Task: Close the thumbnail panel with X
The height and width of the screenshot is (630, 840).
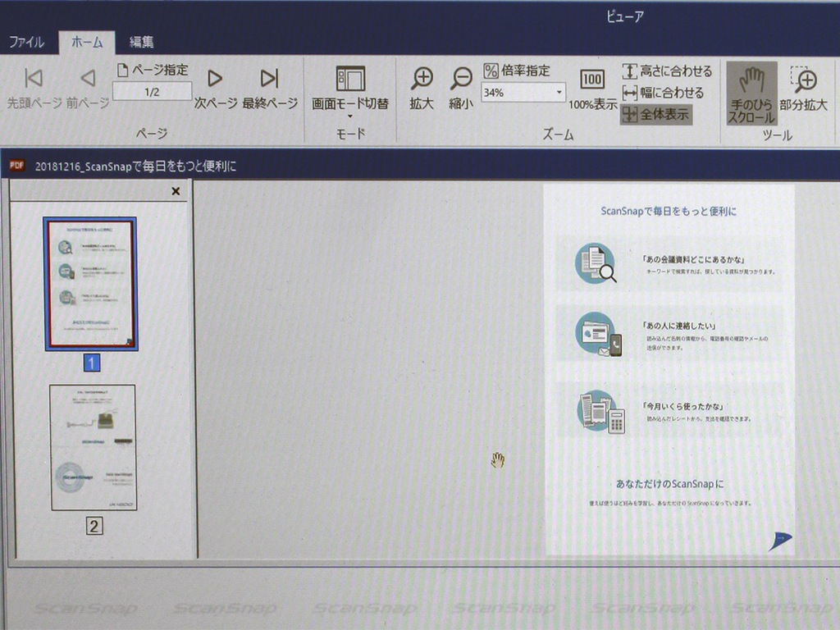Action: coord(176,191)
